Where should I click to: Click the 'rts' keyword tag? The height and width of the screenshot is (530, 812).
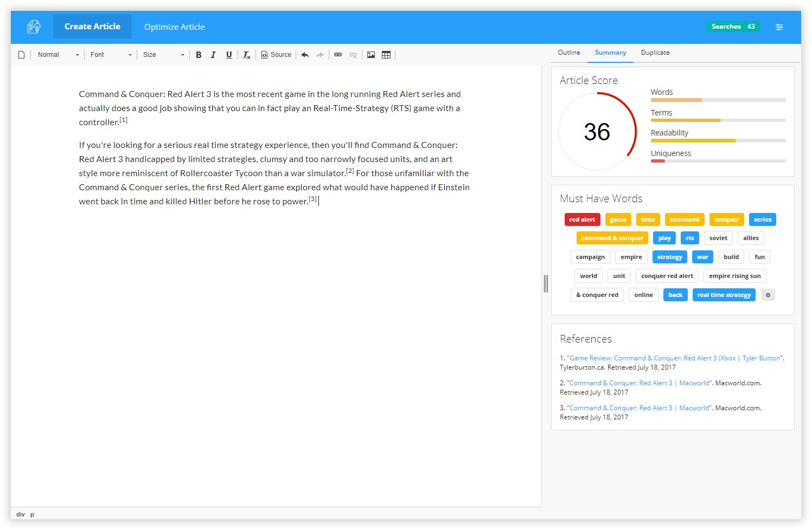coord(689,238)
